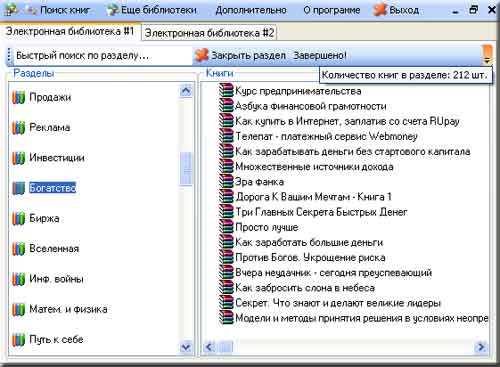Select Как зарабатывать деньги без стартового капитала

coord(353,152)
